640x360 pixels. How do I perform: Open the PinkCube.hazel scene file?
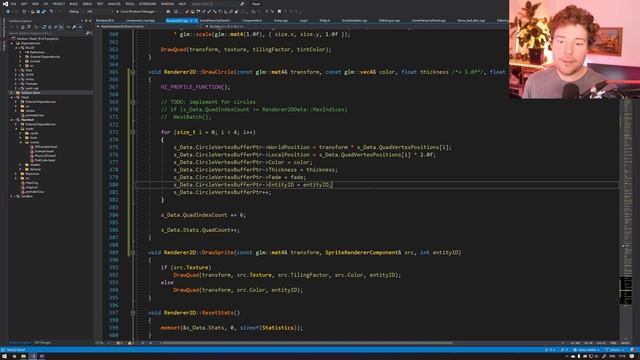click(x=45, y=160)
